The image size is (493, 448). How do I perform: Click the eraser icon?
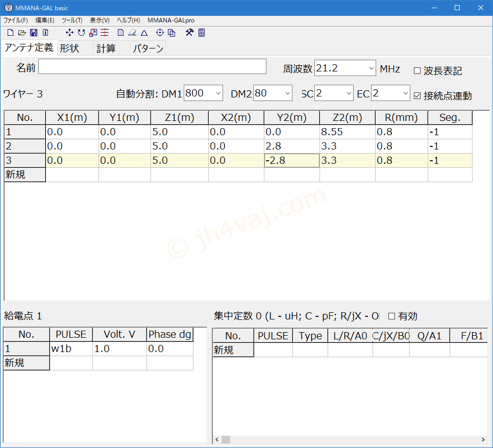[x=132, y=32]
